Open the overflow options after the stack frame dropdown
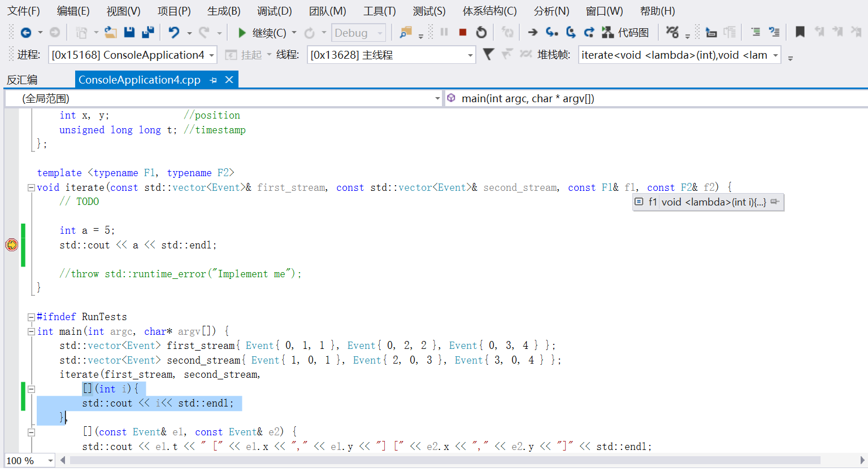The height and width of the screenshot is (472, 868). pos(790,58)
